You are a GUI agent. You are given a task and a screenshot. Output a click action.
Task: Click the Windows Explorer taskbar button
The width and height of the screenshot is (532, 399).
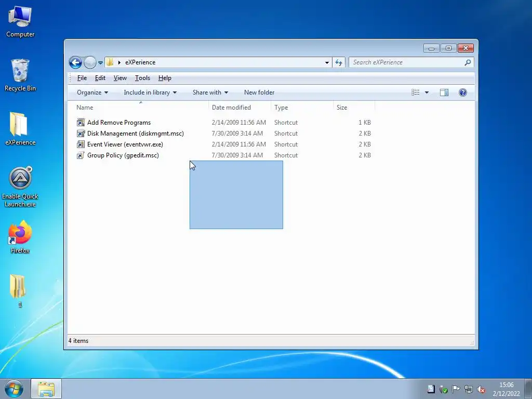pyautogui.click(x=46, y=389)
